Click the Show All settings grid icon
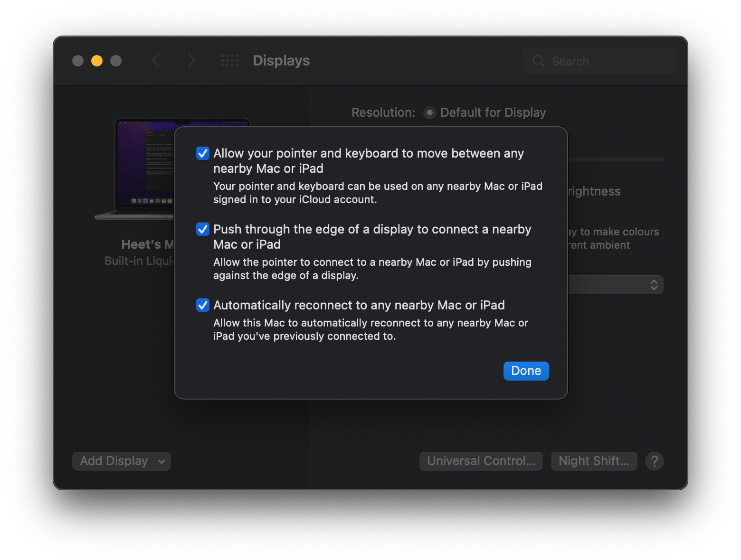 (x=229, y=60)
